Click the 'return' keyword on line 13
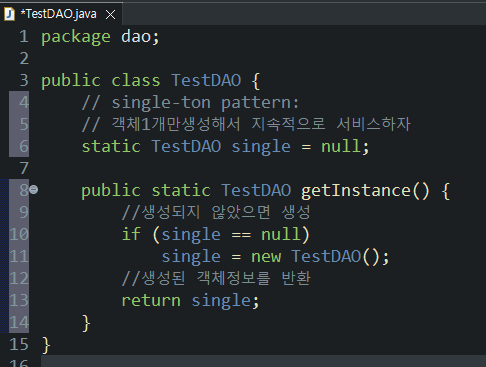The width and height of the screenshot is (486, 367). 151,301
